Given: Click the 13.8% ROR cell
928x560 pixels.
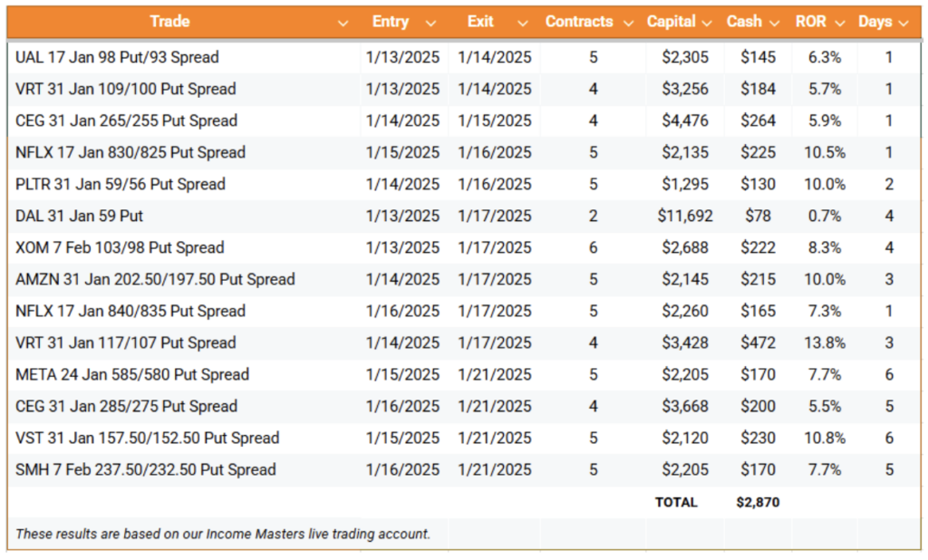Looking at the screenshot, I should pyautogui.click(x=825, y=343).
